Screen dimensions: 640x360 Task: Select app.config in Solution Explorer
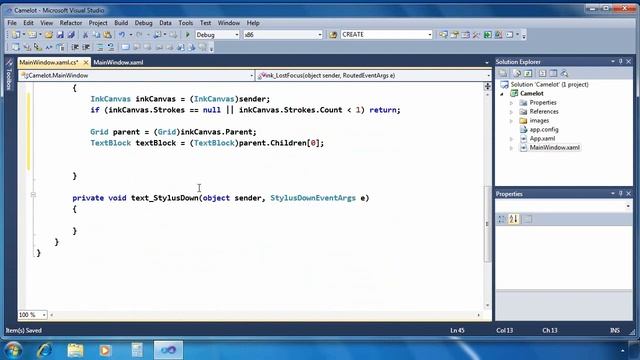[x=544, y=129]
